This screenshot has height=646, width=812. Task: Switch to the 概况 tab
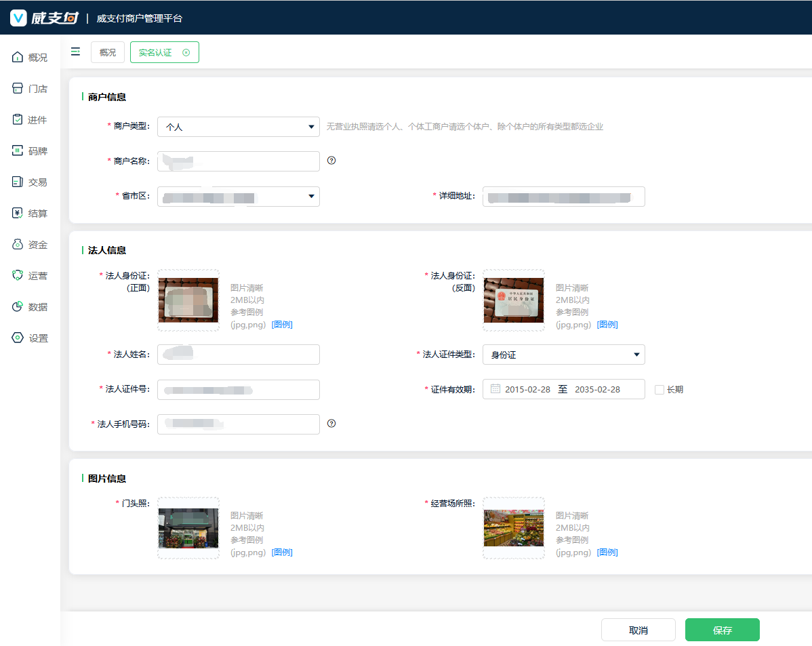pyautogui.click(x=108, y=52)
